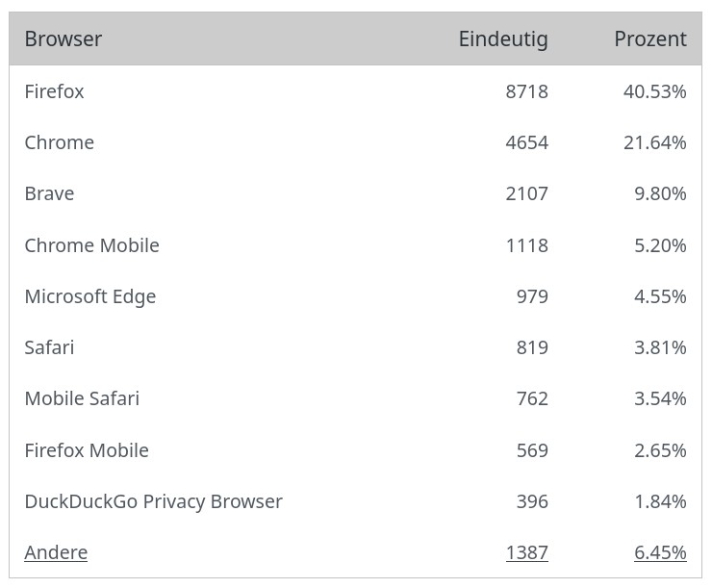Select the Chrome row label
The height and width of the screenshot is (588, 712).
60,142
